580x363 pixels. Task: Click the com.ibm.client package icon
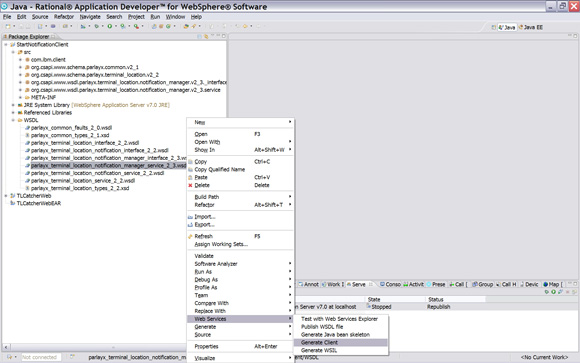point(27,60)
